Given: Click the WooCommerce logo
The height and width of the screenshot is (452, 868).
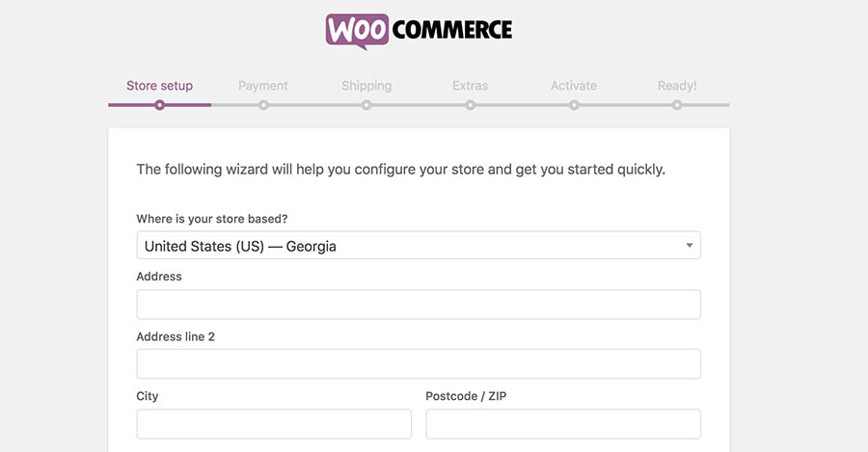Looking at the screenshot, I should click(419, 30).
